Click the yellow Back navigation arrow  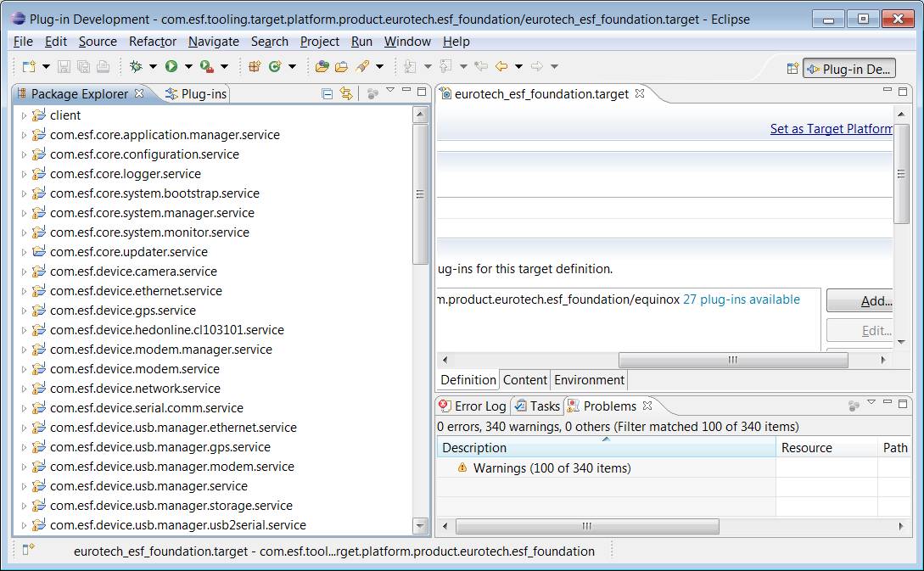pyautogui.click(x=501, y=66)
